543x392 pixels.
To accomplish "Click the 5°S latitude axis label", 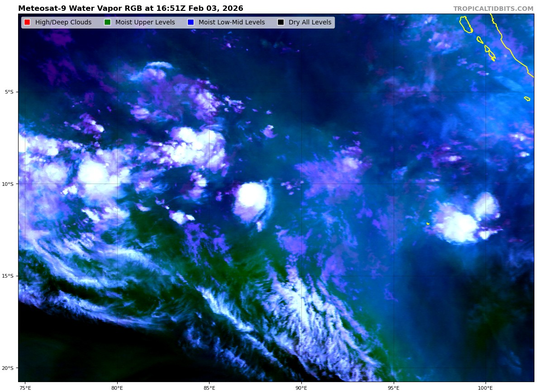I will click(x=9, y=92).
